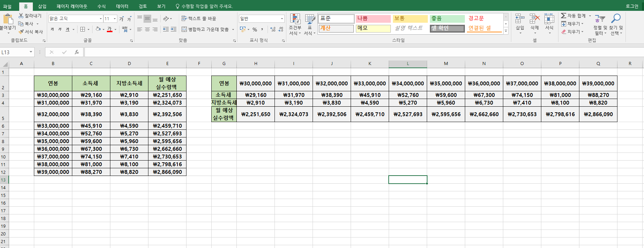Toggle Merge and Center (병합하고 가운데 맞춤)
Screen dimensions: 644x248
[205, 29]
